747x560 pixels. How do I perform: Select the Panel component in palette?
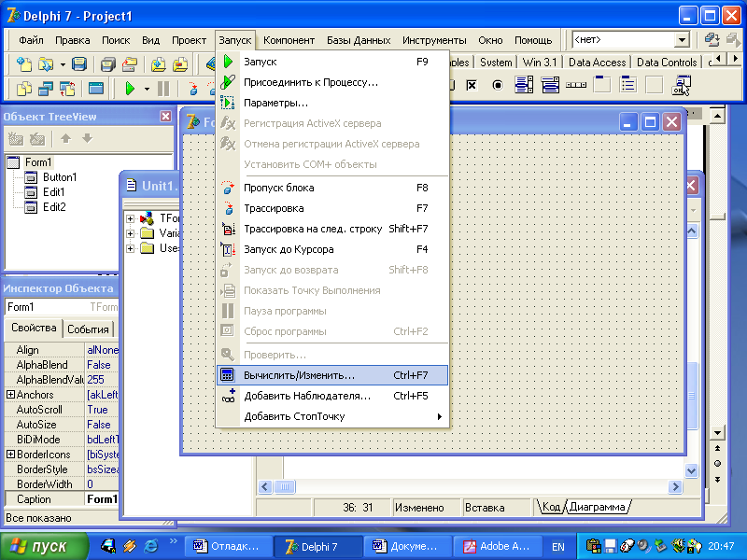(x=655, y=85)
